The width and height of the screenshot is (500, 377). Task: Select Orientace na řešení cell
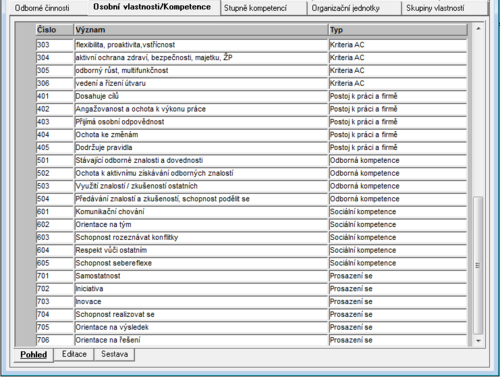[201, 340]
